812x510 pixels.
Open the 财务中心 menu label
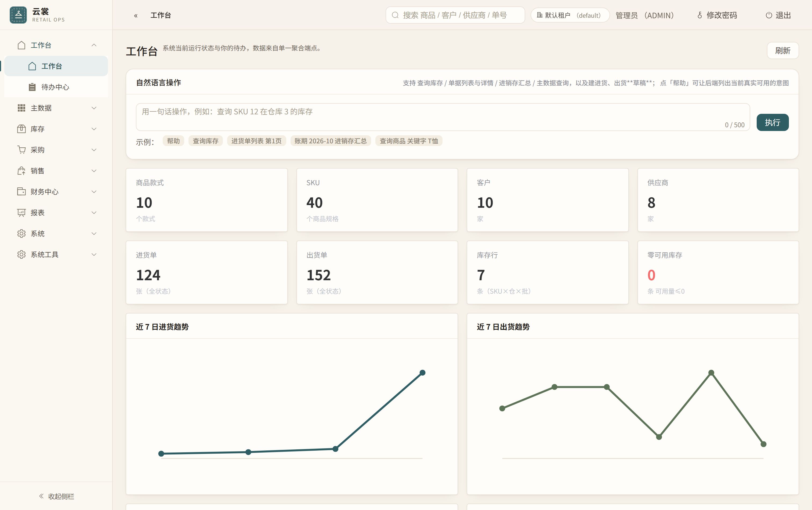point(45,191)
